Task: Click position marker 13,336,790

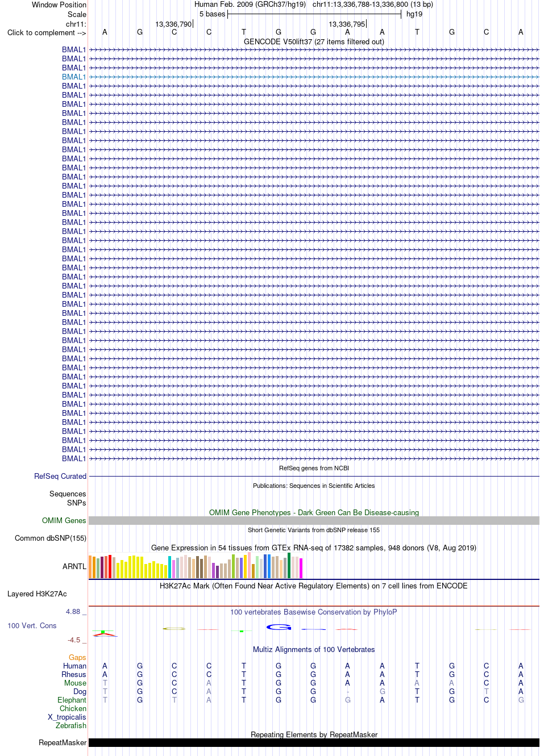Action: (174, 24)
